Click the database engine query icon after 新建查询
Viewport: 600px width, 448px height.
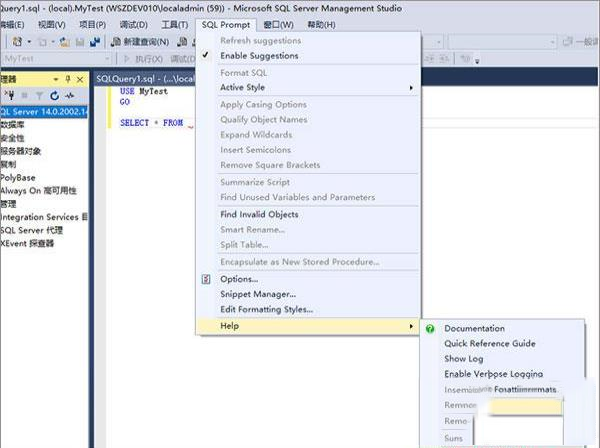click(183, 42)
